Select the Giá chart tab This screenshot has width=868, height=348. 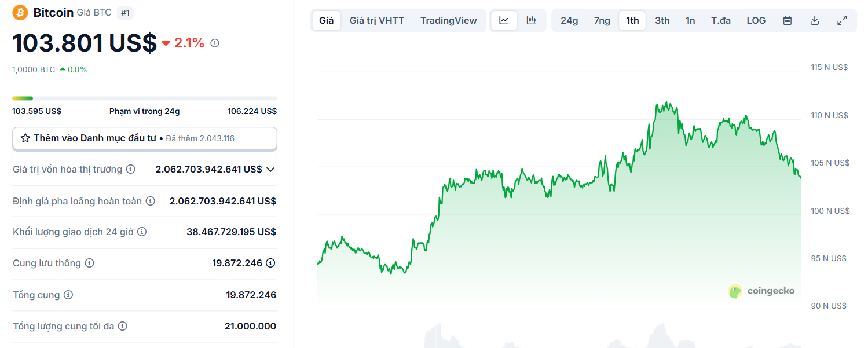(x=327, y=21)
